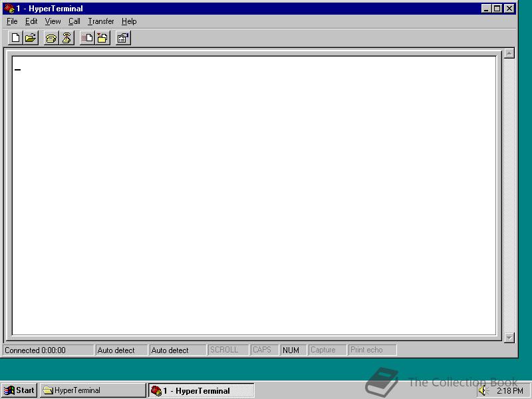
Task: Maximize the HyperTerminal window
Action: point(497,9)
